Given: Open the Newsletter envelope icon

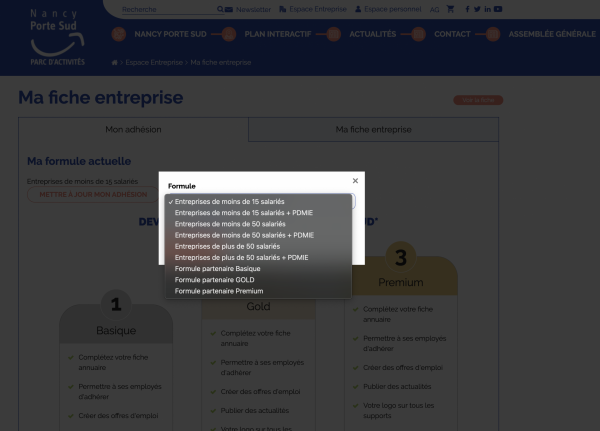Looking at the screenshot, I should (x=228, y=10).
